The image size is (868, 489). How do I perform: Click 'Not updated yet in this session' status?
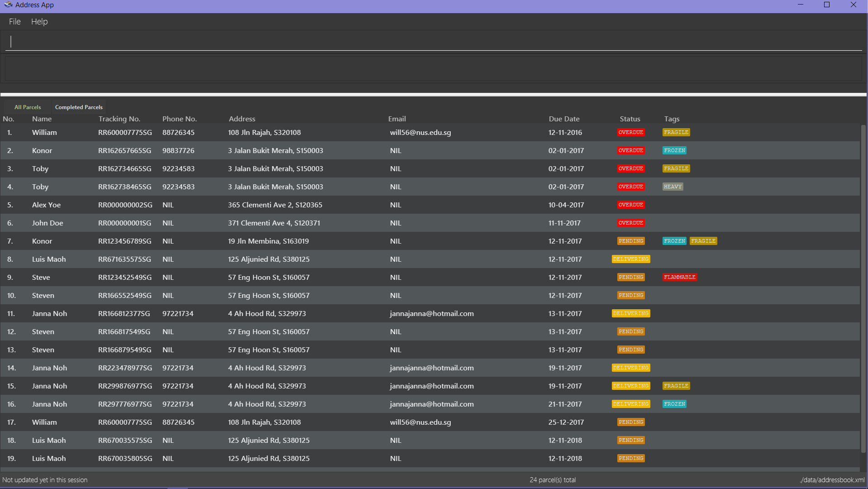coord(45,480)
